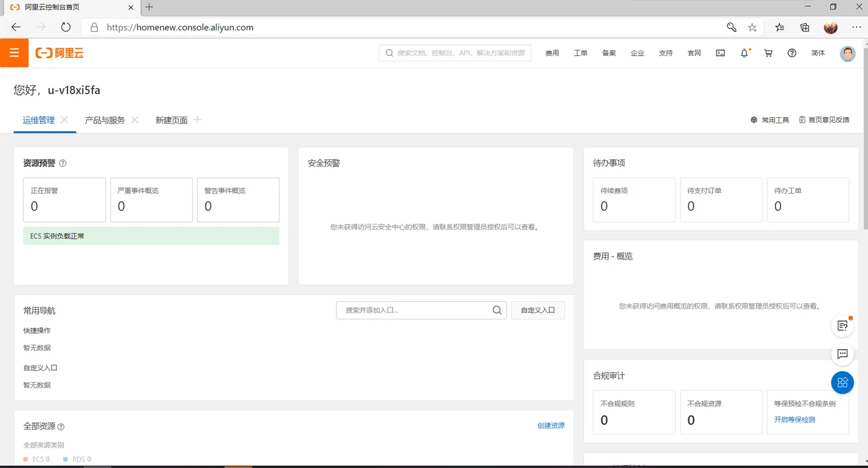The height and width of the screenshot is (468, 868).
Task: Open a new browser tab
Action: (149, 7)
